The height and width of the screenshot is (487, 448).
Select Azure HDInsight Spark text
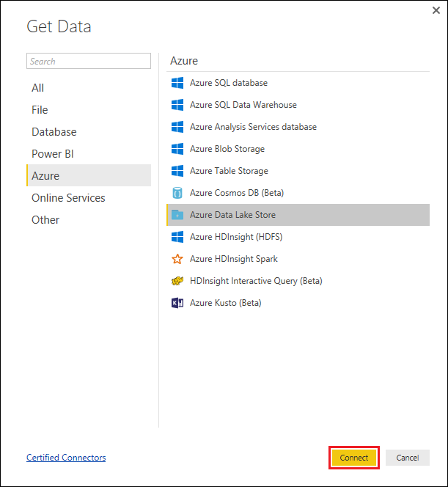234,259
